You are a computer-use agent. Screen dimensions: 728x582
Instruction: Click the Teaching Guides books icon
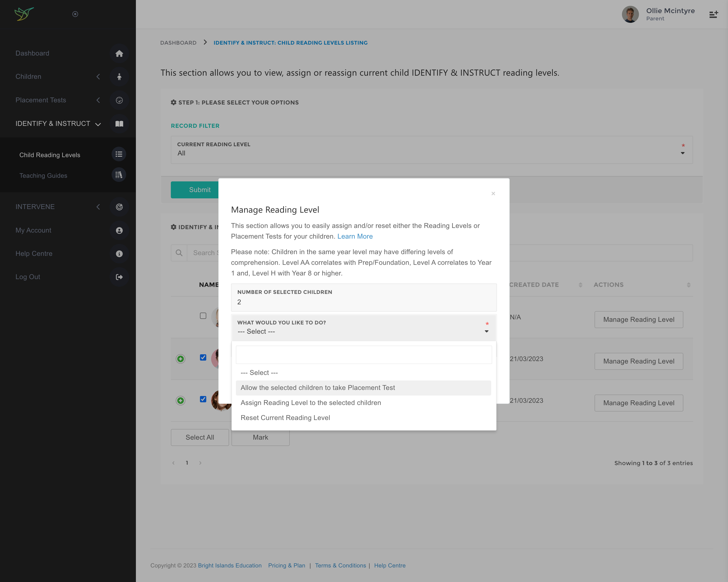click(x=119, y=175)
